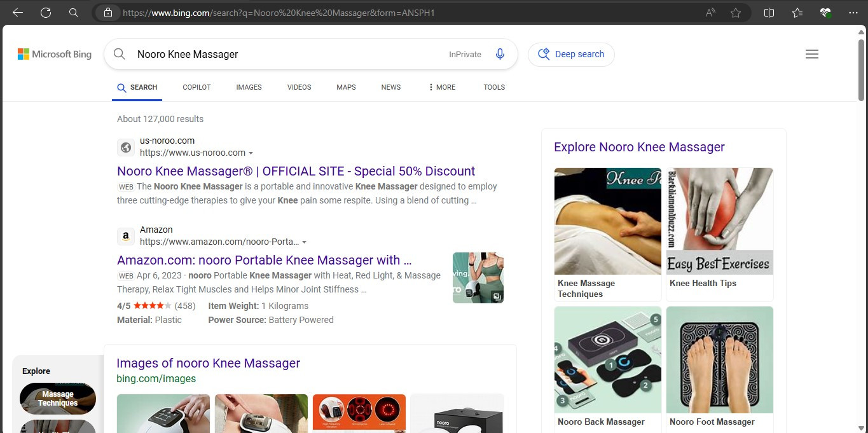Go back with browser back arrow
The width and height of the screenshot is (868, 433).
pyautogui.click(x=18, y=13)
